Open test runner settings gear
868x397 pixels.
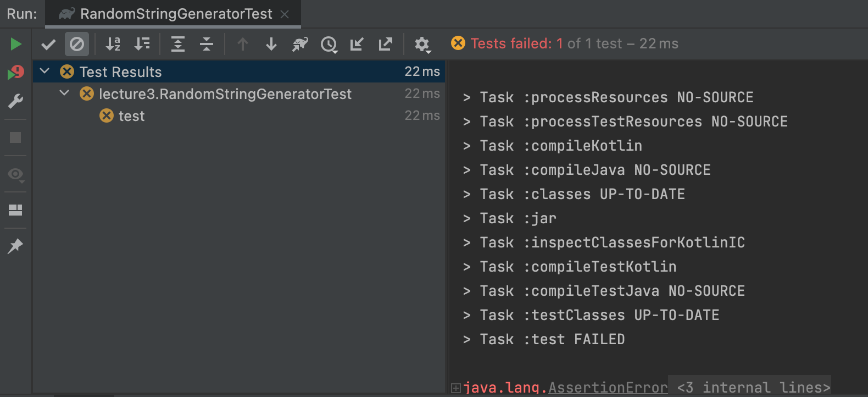[x=422, y=44]
